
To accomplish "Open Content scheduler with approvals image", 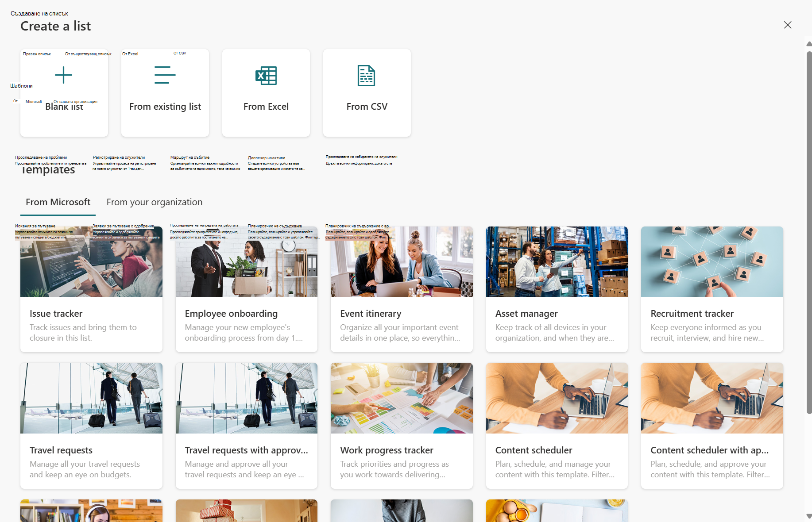I will [x=712, y=398].
